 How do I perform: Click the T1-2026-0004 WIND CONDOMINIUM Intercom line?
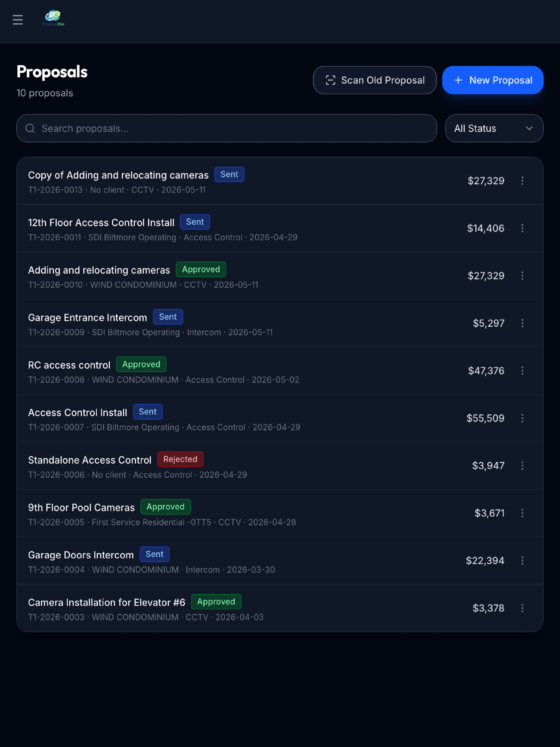click(x=152, y=570)
